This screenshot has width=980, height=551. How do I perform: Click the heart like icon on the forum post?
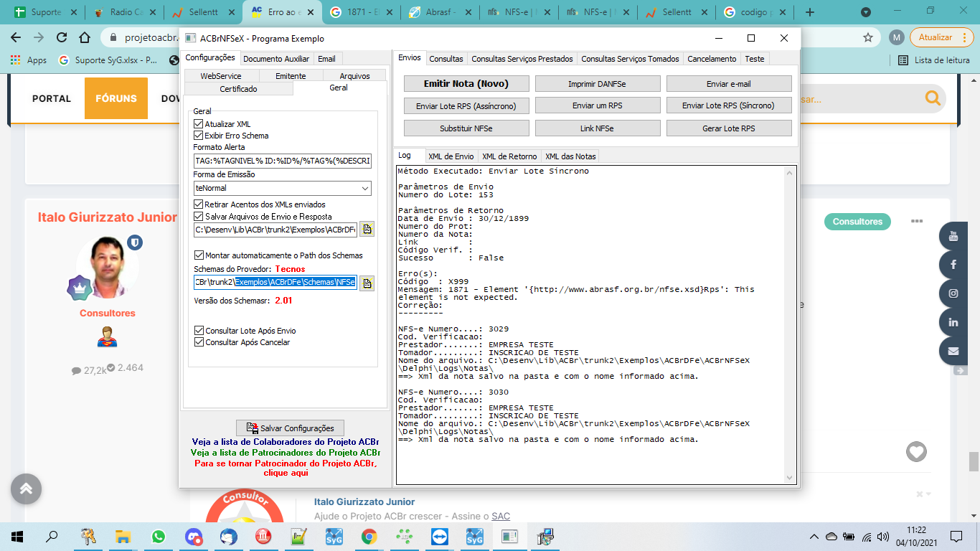(x=916, y=451)
